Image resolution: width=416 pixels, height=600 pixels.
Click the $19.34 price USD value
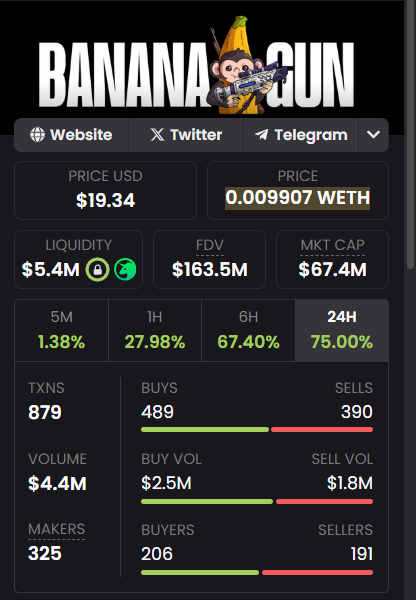[x=106, y=200]
